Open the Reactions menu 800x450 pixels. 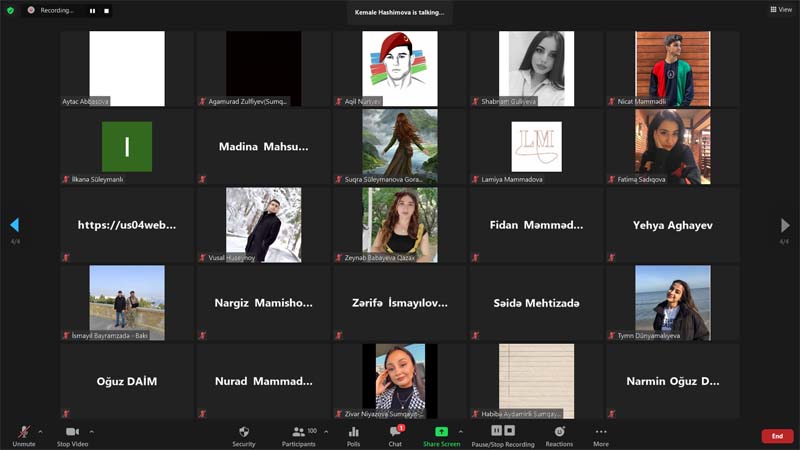point(559,435)
